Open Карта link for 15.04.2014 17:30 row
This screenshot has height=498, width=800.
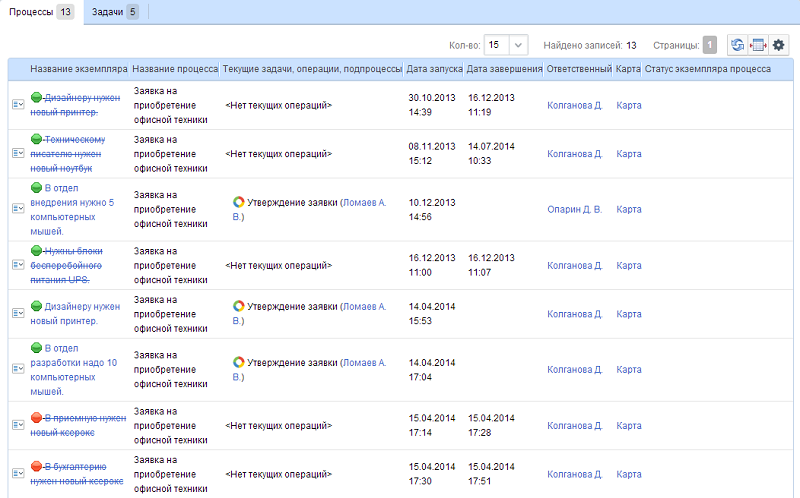(629, 474)
